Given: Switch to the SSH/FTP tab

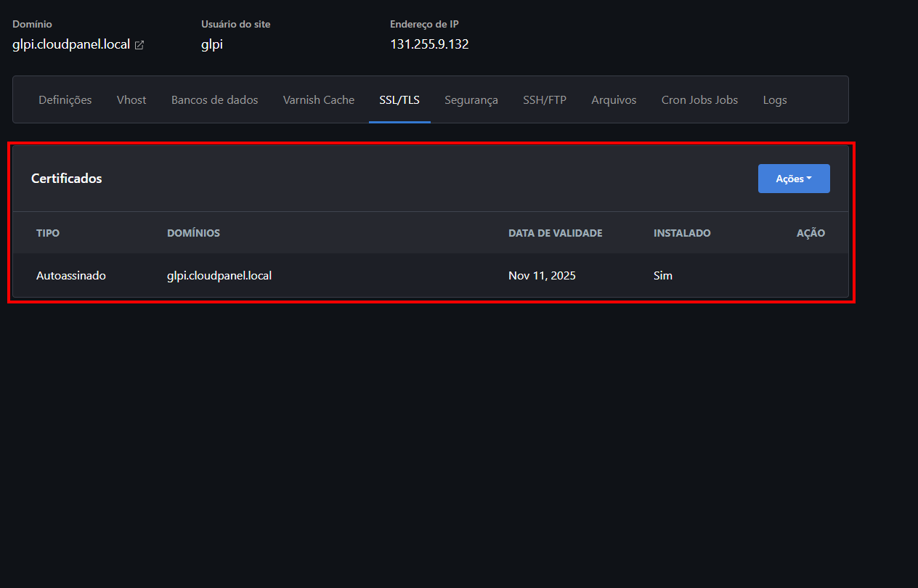Looking at the screenshot, I should 545,100.
